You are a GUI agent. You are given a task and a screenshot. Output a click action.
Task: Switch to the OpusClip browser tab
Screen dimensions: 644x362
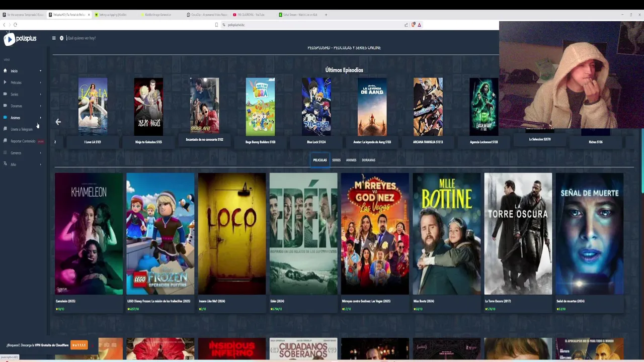tap(207, 15)
